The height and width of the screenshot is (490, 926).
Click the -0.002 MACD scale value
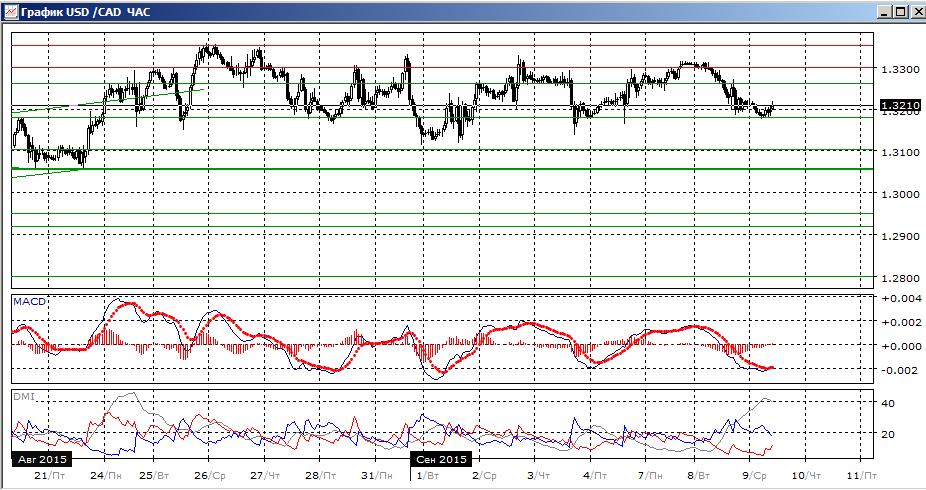[900, 370]
